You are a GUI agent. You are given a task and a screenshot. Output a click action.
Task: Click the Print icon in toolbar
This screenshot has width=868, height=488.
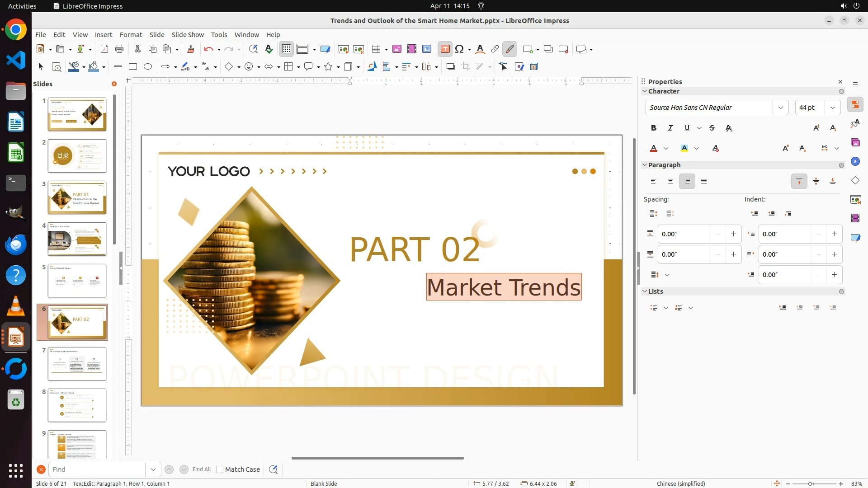click(119, 49)
